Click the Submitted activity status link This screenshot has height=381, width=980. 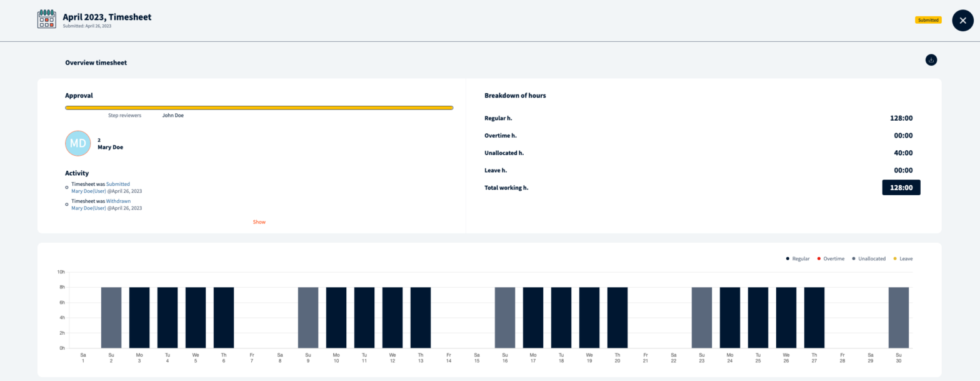point(118,184)
